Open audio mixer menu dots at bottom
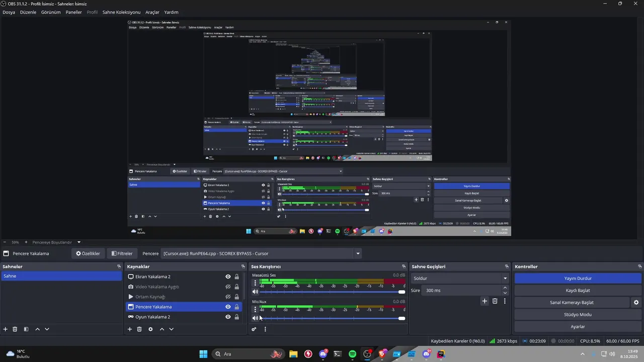The image size is (644, 362). tap(265, 329)
